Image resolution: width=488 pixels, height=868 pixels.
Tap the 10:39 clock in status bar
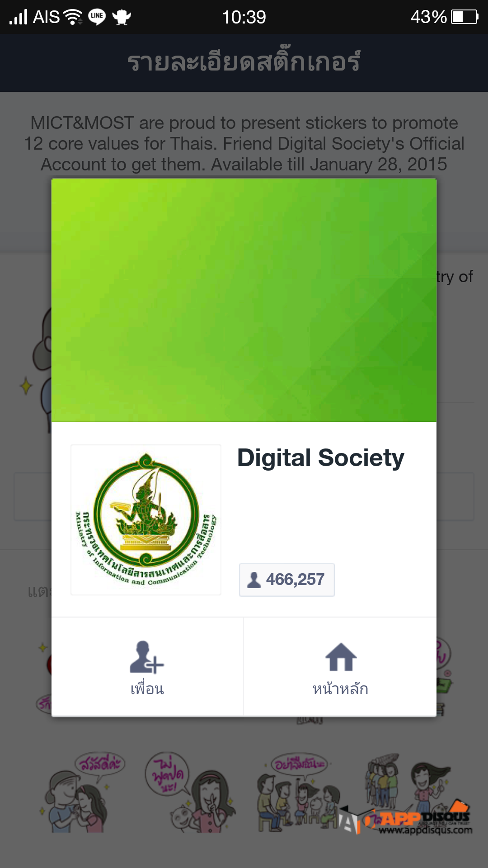[x=244, y=17]
